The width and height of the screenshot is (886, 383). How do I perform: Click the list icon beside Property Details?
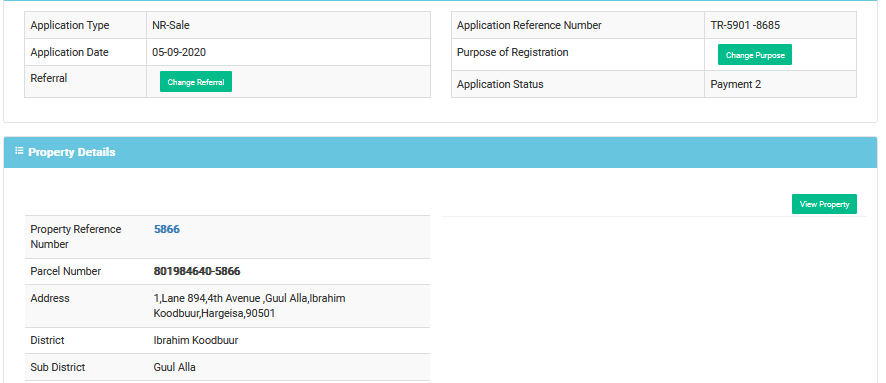coord(19,151)
